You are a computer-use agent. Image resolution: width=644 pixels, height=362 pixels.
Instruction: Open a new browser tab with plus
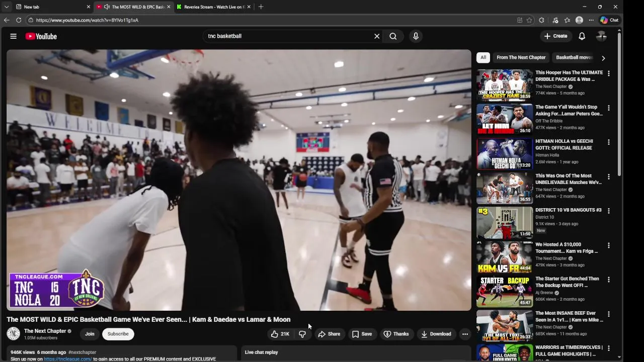261,7
